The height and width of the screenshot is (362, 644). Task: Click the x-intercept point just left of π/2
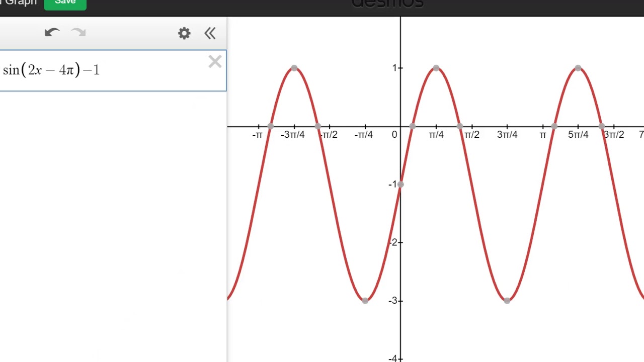(x=460, y=126)
